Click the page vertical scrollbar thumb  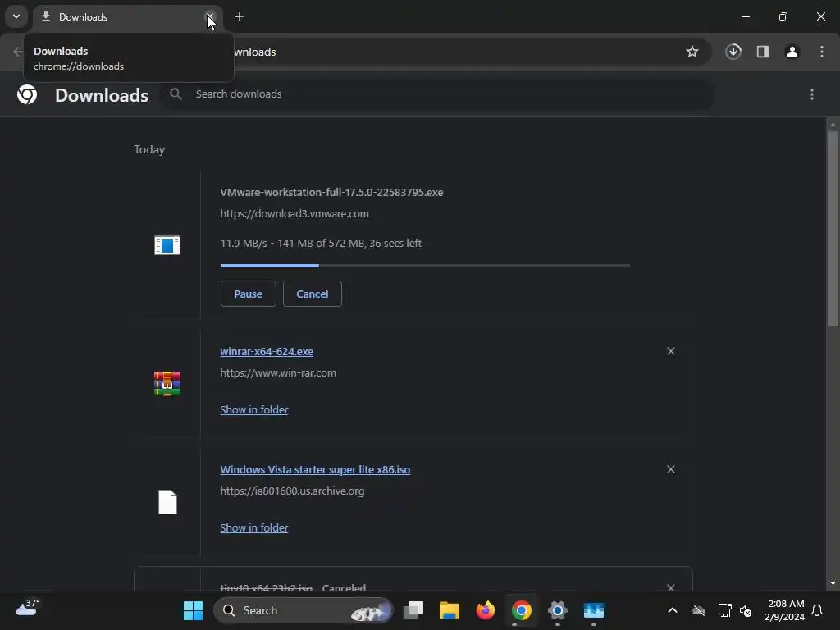833,228
